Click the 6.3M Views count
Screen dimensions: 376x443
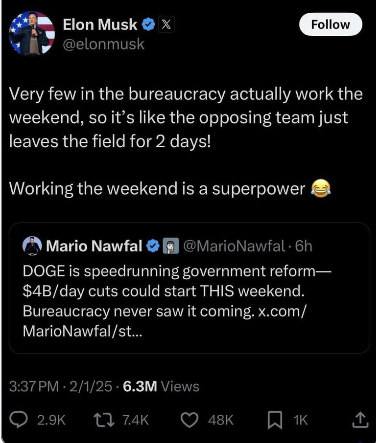[x=161, y=386]
